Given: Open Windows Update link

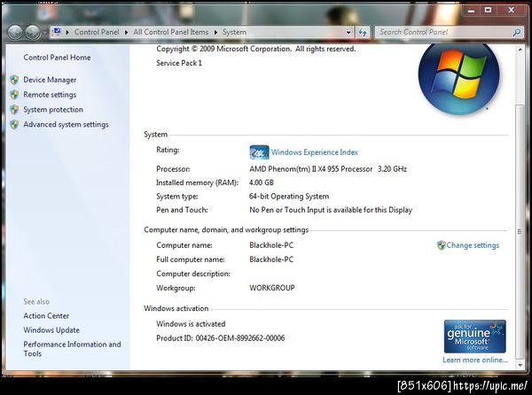Looking at the screenshot, I should tap(51, 330).
